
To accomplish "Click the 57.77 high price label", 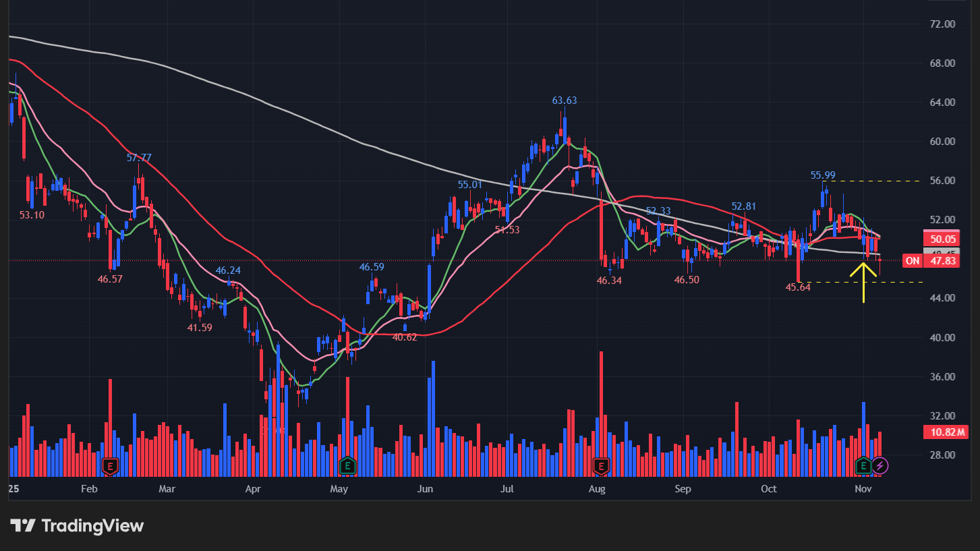I will [139, 158].
